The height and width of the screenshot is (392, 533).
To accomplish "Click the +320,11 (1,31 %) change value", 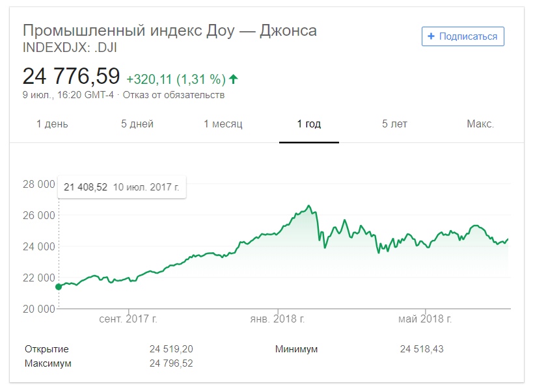I will tap(176, 79).
